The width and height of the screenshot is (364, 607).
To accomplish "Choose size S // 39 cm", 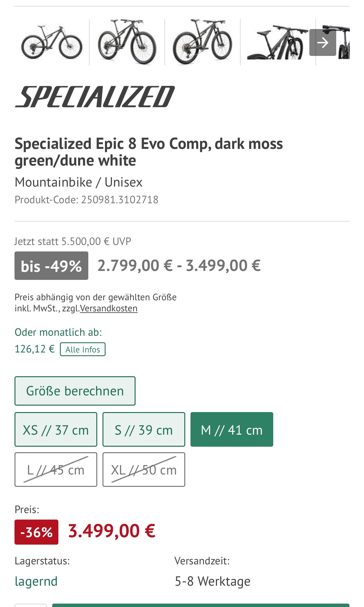I will [x=144, y=429].
